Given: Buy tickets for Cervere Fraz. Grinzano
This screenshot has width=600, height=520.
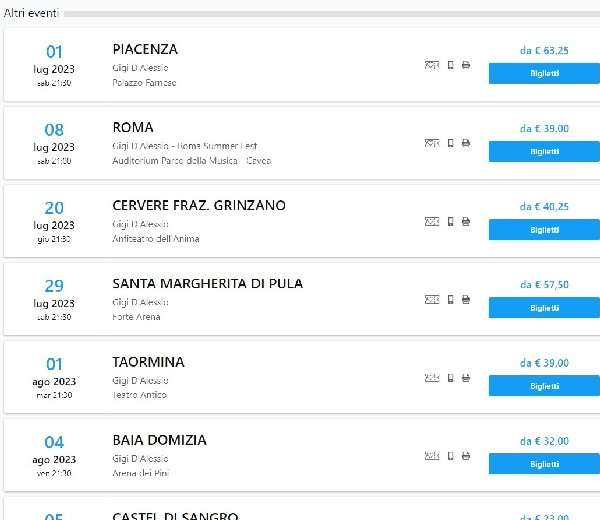Looking at the screenshot, I should (544, 230).
